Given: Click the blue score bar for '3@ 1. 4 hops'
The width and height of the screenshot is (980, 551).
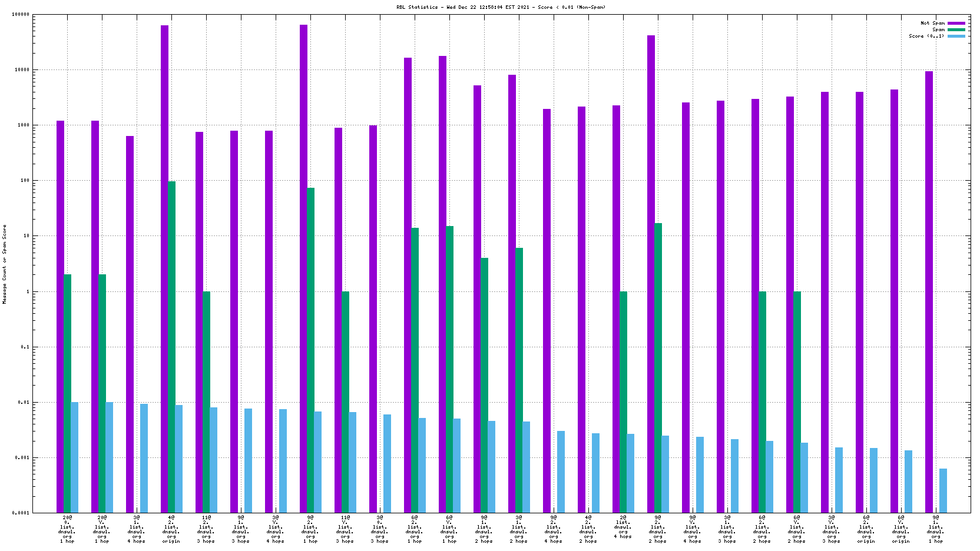Looking at the screenshot, I should (x=144, y=458).
